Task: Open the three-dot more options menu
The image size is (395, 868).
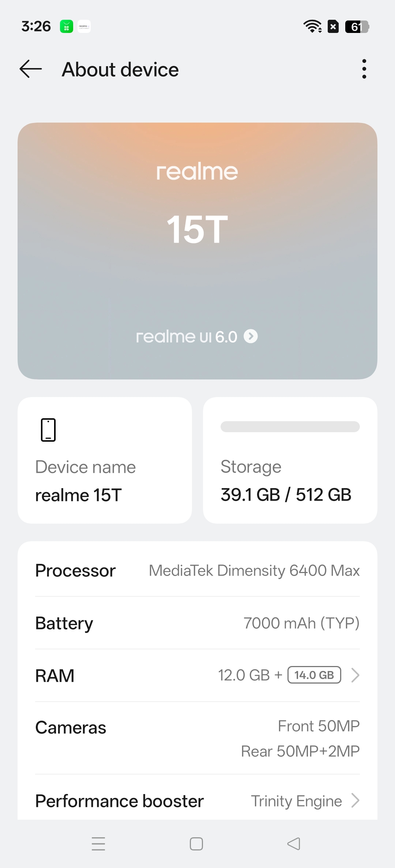Action: 364,69
